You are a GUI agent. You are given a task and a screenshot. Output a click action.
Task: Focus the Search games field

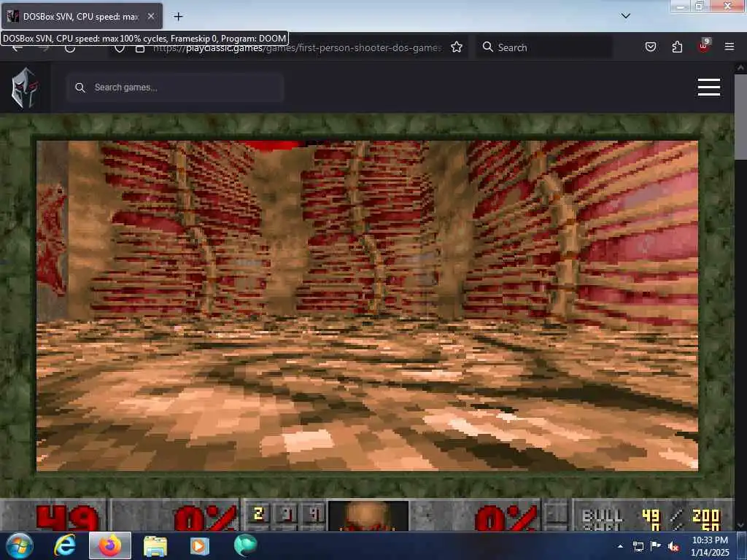[175, 87]
